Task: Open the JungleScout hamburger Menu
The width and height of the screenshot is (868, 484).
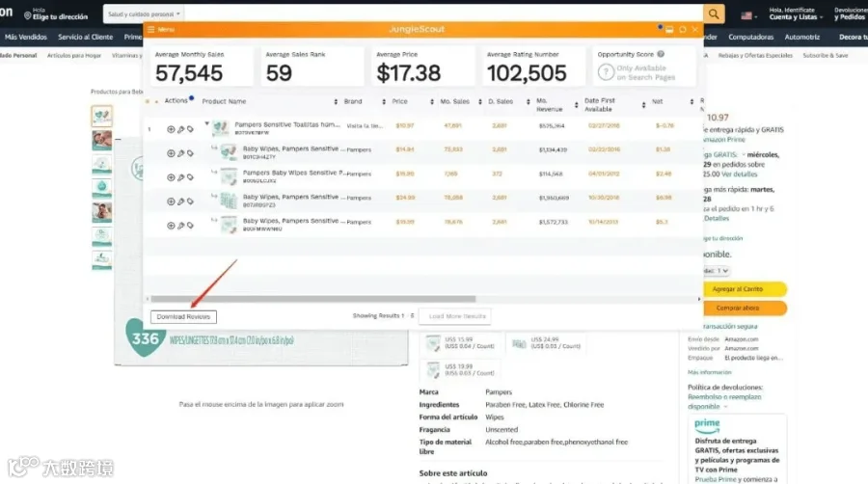Action: 160,29
